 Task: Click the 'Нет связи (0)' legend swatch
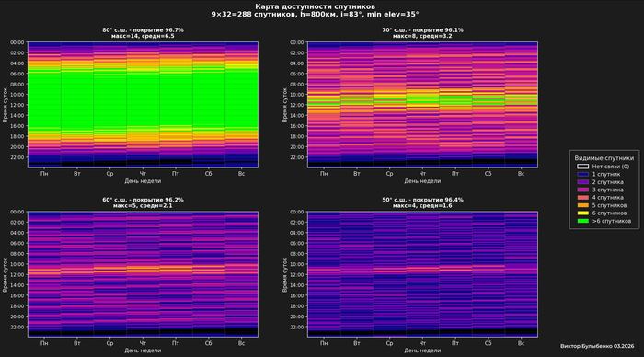click(582, 167)
